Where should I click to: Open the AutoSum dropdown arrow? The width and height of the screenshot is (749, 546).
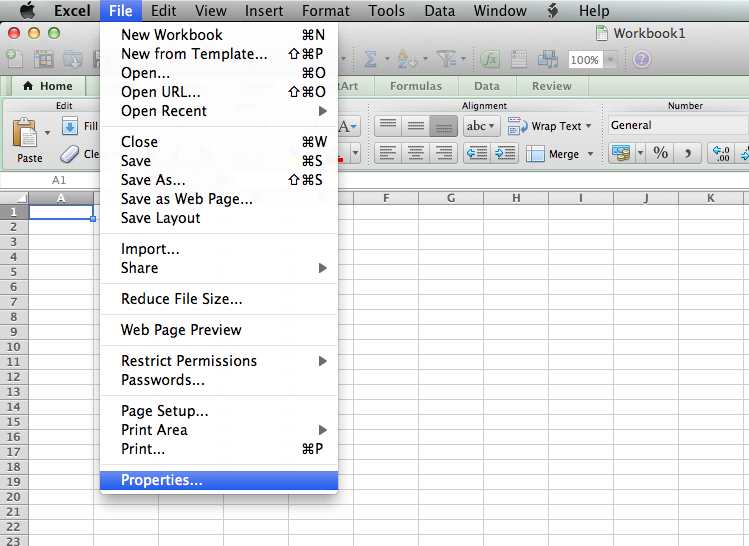click(x=387, y=59)
